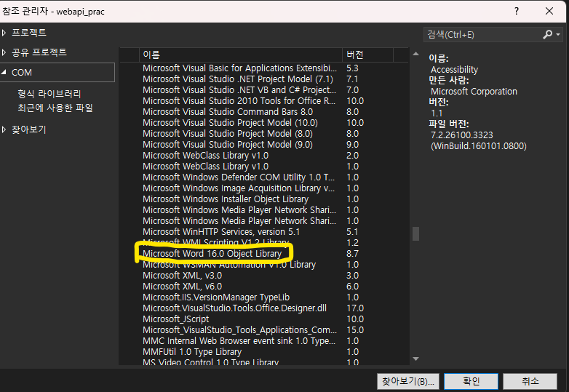
Task: Select Microsoft.VisualStudio.Tools.Office.Designer.dll row
Action: (x=264, y=308)
